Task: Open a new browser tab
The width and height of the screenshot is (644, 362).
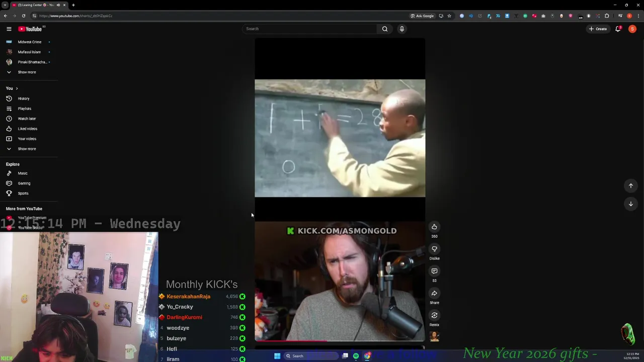Action: (73, 5)
